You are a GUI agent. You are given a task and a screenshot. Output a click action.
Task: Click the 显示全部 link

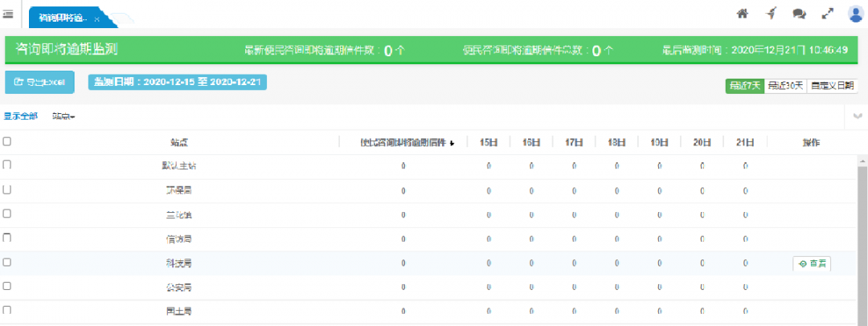pyautogui.click(x=20, y=116)
